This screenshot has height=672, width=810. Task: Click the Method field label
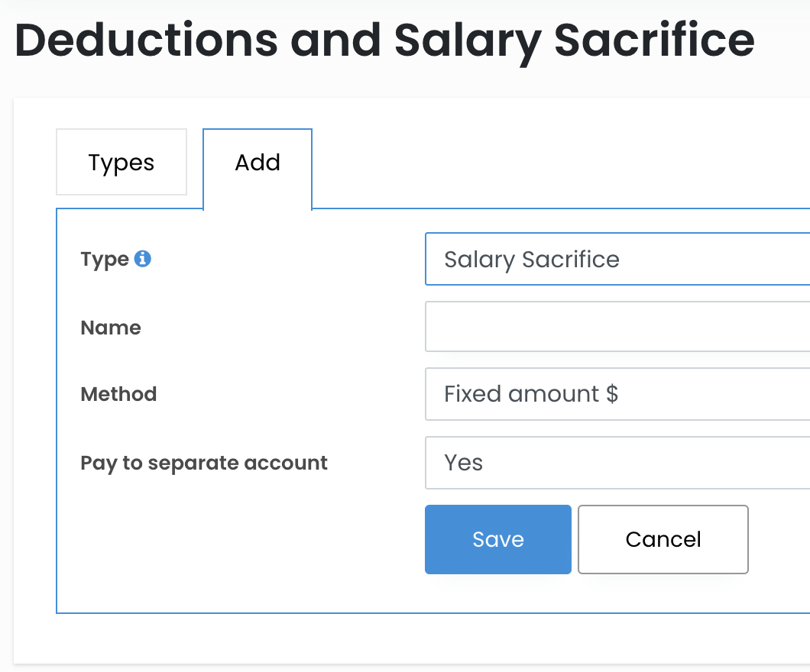[118, 394]
